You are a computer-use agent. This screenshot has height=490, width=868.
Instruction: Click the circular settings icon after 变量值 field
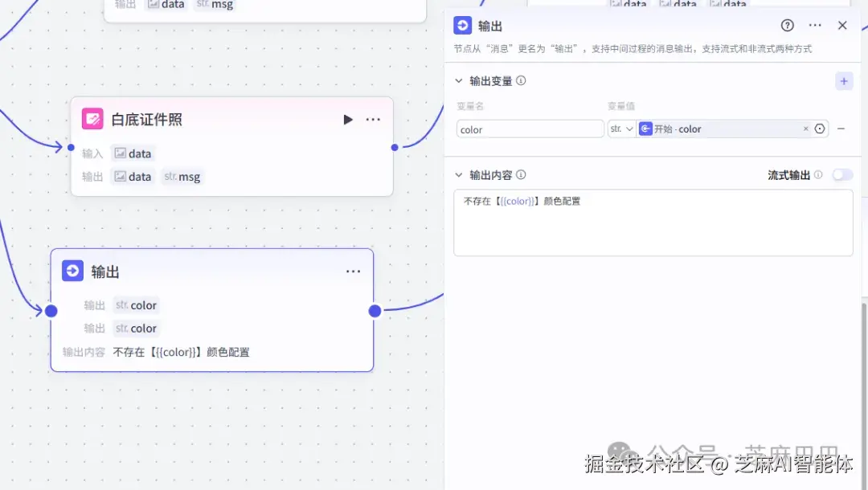(x=821, y=129)
